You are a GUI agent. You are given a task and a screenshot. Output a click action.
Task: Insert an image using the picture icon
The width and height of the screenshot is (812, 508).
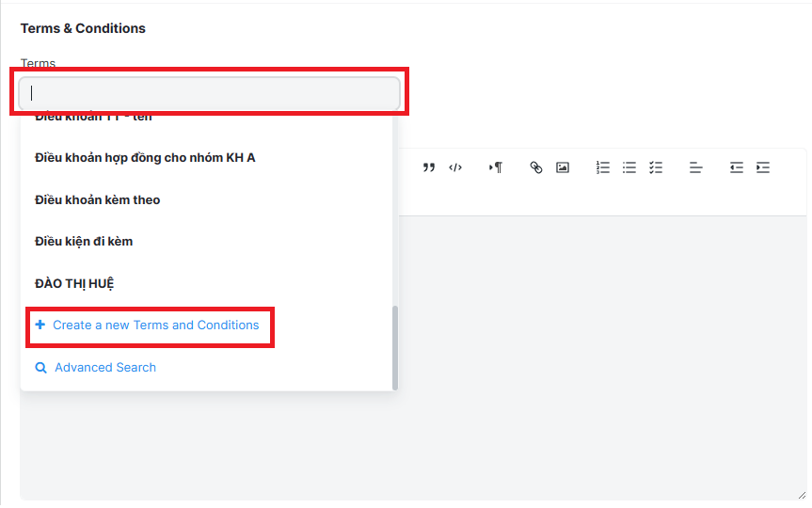tap(563, 167)
